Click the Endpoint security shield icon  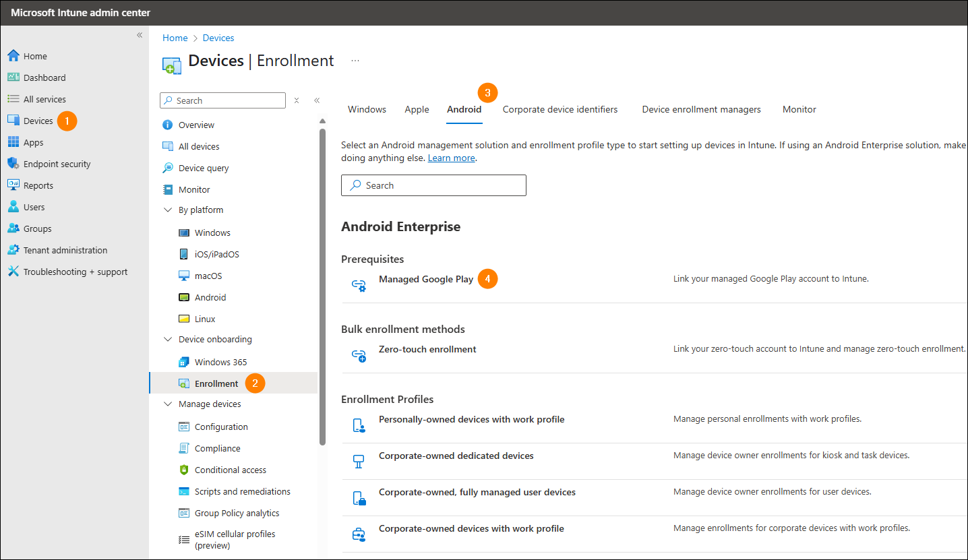(13, 164)
